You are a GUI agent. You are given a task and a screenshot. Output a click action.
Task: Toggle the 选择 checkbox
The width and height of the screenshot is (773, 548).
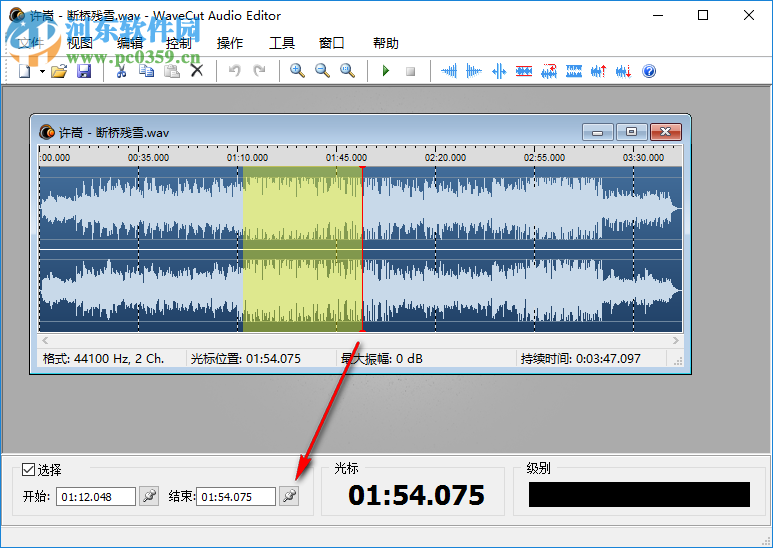pos(28,470)
